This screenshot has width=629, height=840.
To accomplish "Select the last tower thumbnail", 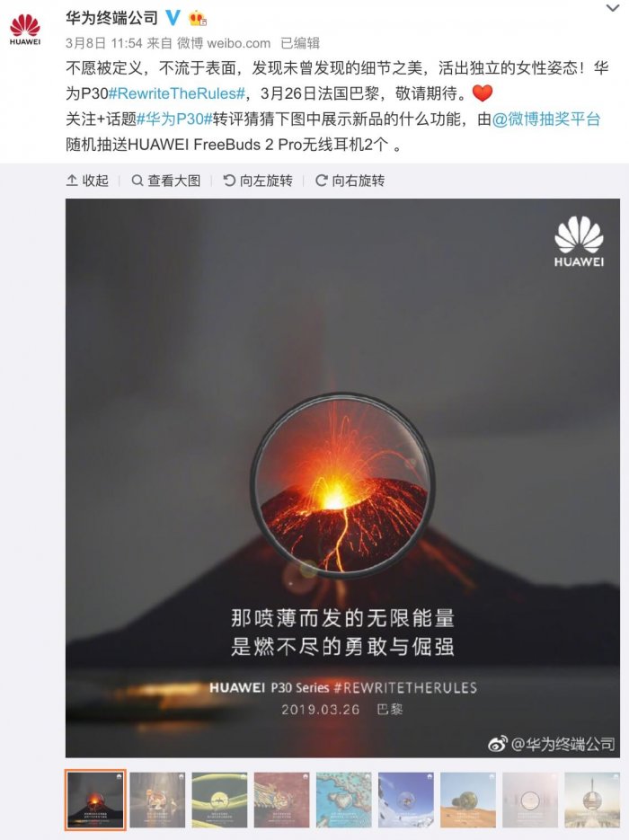I will [x=591, y=800].
